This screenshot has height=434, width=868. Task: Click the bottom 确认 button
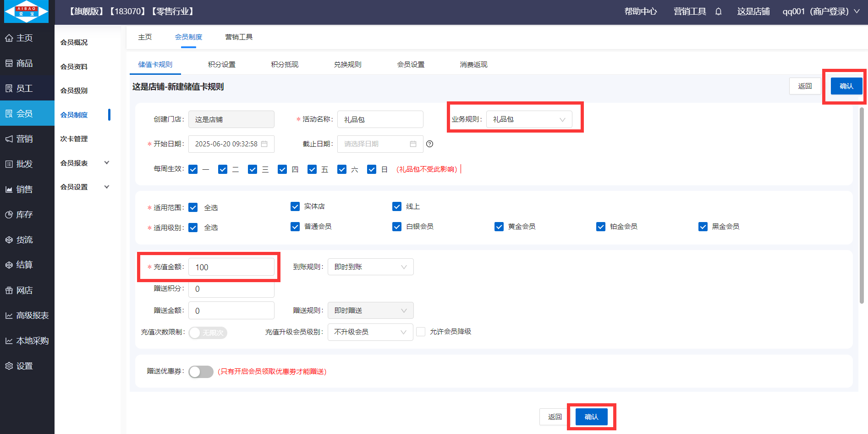pos(591,417)
